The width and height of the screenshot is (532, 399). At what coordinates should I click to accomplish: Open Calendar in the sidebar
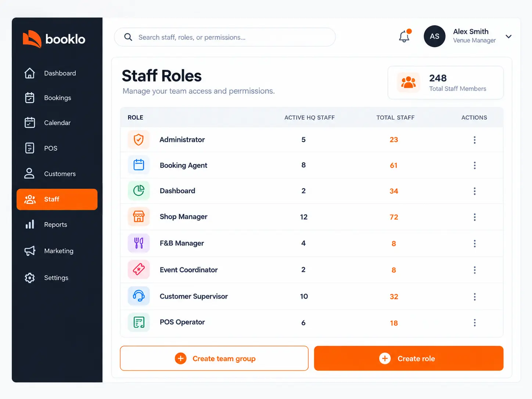click(57, 123)
